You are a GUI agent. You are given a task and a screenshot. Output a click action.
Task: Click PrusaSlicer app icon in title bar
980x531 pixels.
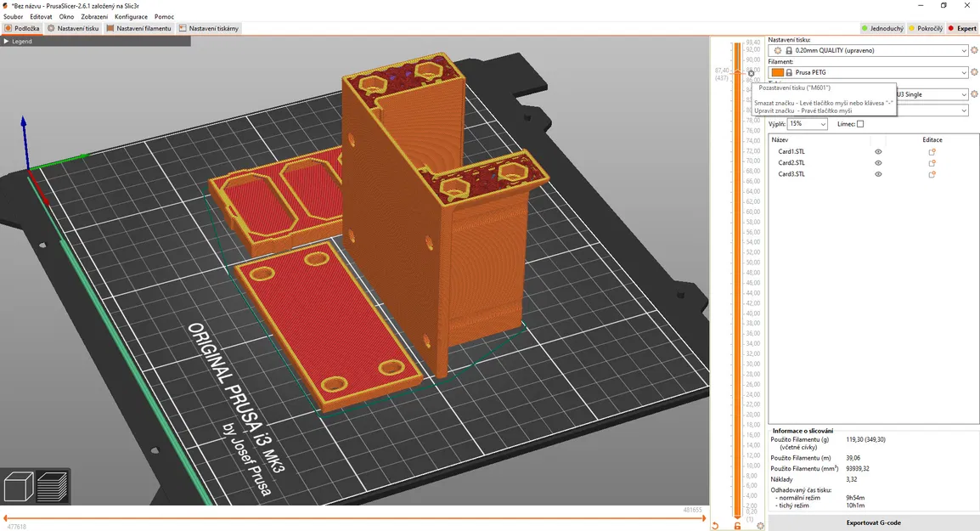pyautogui.click(x=6, y=6)
